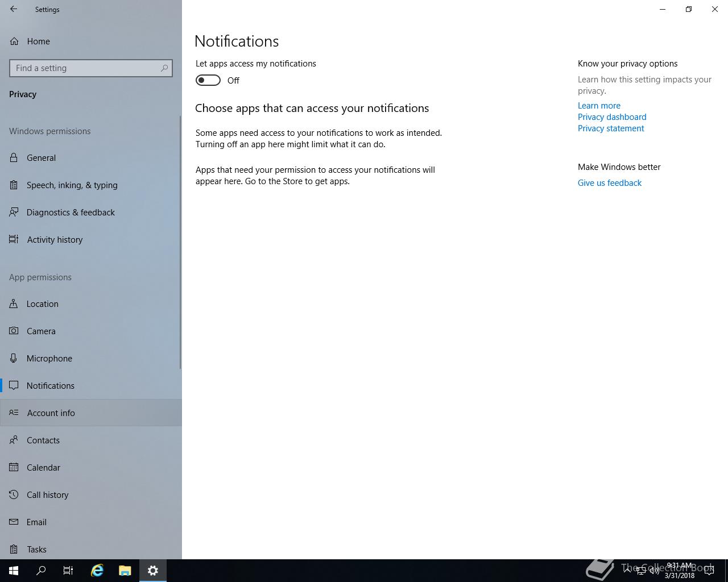Open Microphone permissions page
The width and height of the screenshot is (728, 582).
point(91,359)
